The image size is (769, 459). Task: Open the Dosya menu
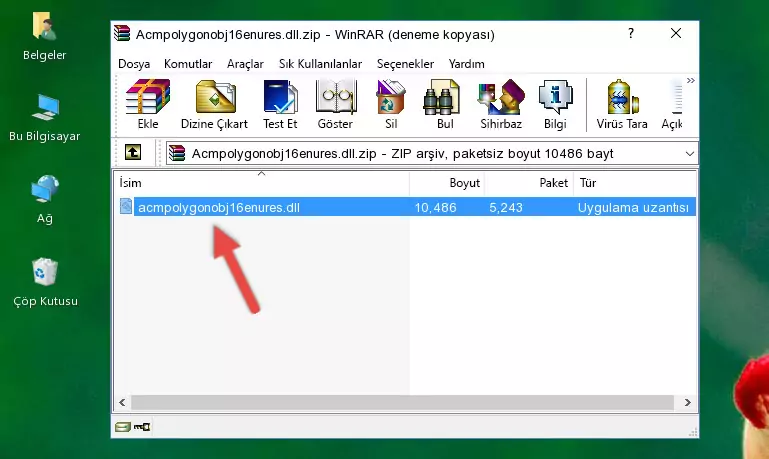coord(134,64)
